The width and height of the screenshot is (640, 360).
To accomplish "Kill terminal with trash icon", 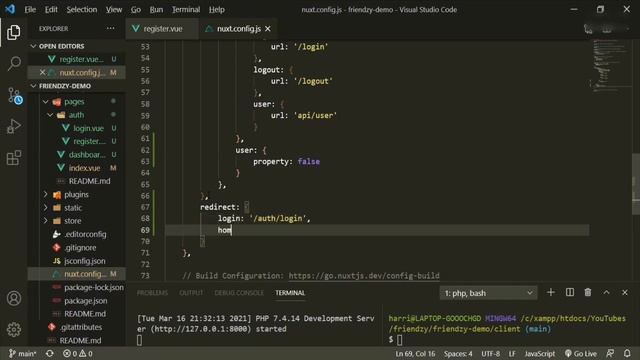I will click(588, 292).
